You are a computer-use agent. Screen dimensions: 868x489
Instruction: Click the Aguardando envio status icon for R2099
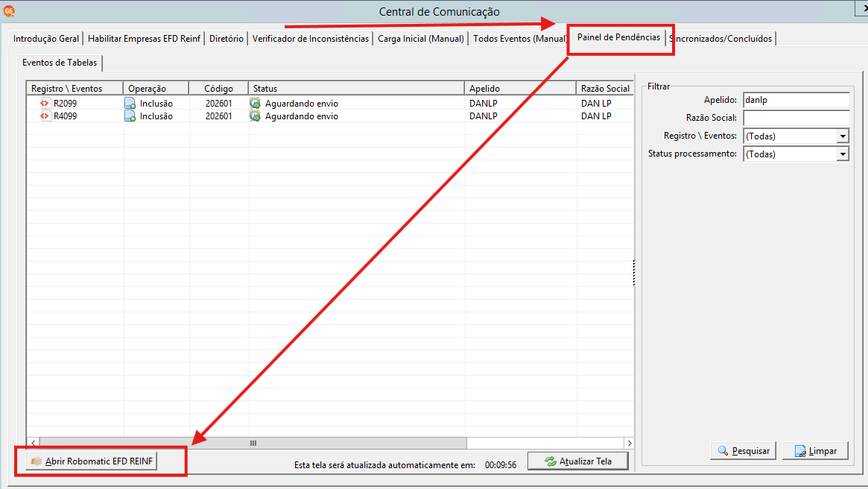coord(256,103)
